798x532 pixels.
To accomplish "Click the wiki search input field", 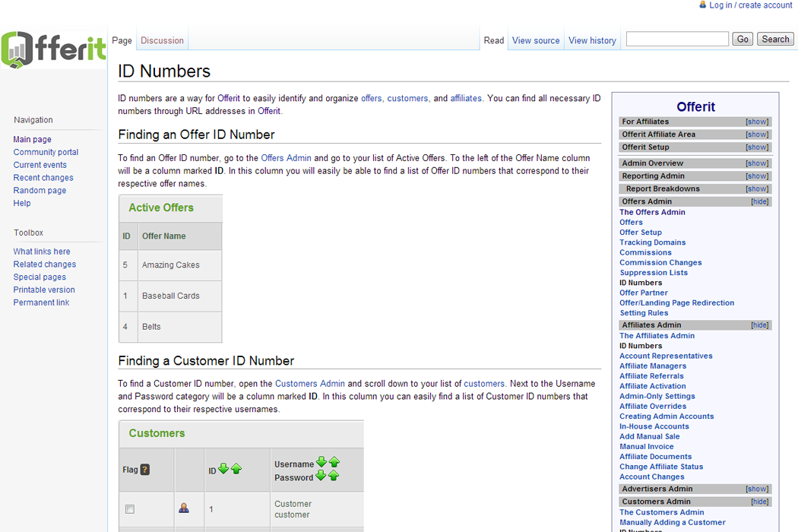I will [677, 39].
